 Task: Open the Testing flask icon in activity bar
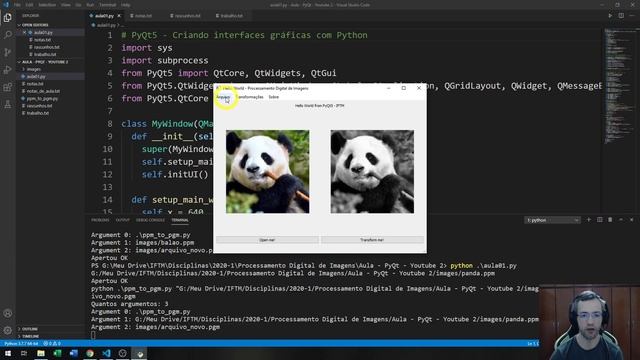click(x=7, y=104)
